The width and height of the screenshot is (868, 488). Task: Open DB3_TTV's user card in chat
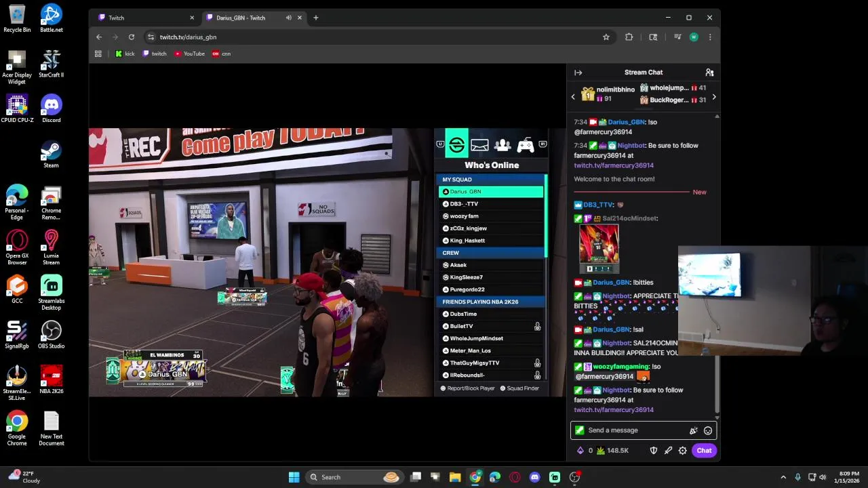click(x=598, y=205)
